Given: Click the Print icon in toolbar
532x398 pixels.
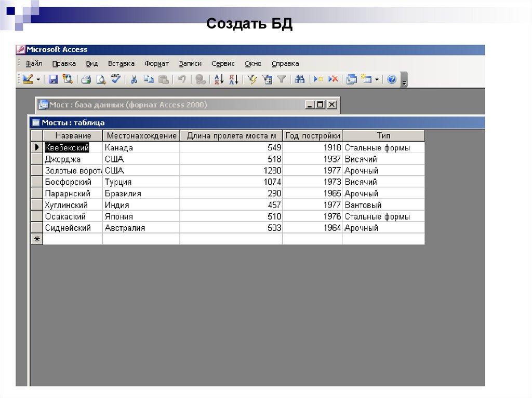Looking at the screenshot, I should [86, 79].
